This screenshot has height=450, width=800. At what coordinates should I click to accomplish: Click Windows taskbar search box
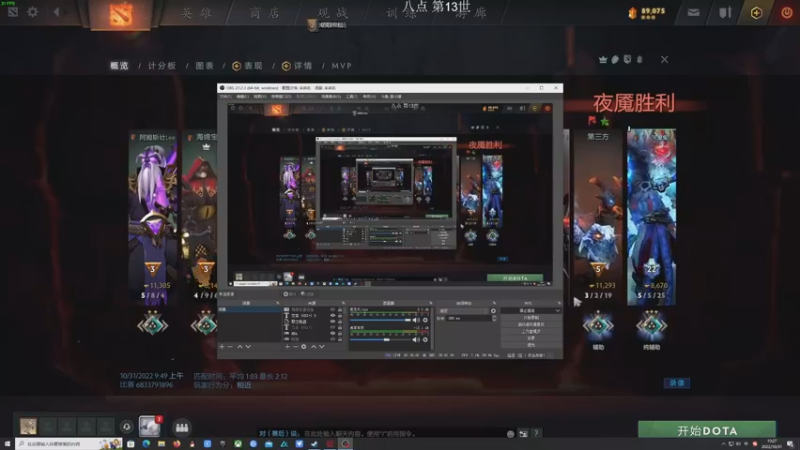point(68,444)
